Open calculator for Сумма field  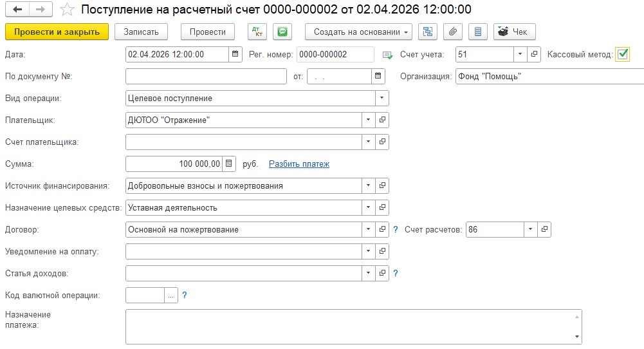point(229,164)
